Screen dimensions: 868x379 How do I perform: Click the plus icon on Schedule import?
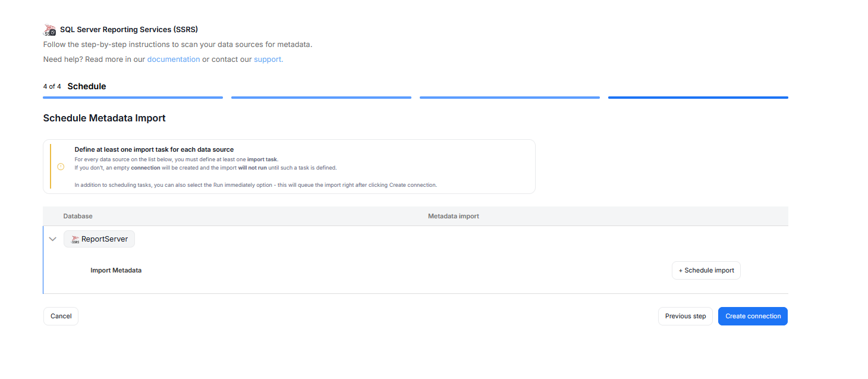(x=681, y=271)
